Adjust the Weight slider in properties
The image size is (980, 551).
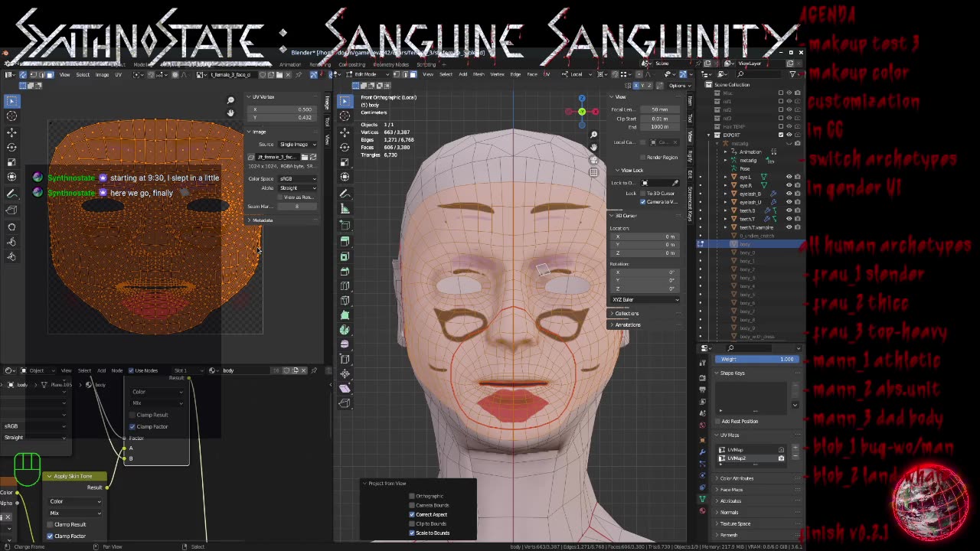tap(757, 359)
